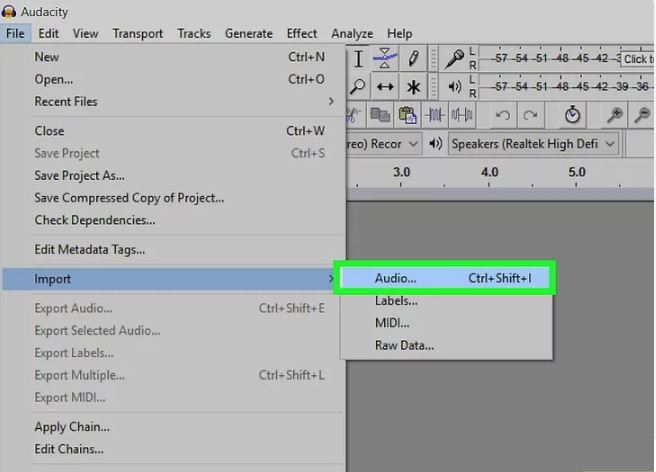Viewport: 656px width, 472px height.
Task: Choose Raw Data... in Import submenu
Action: click(x=446, y=345)
